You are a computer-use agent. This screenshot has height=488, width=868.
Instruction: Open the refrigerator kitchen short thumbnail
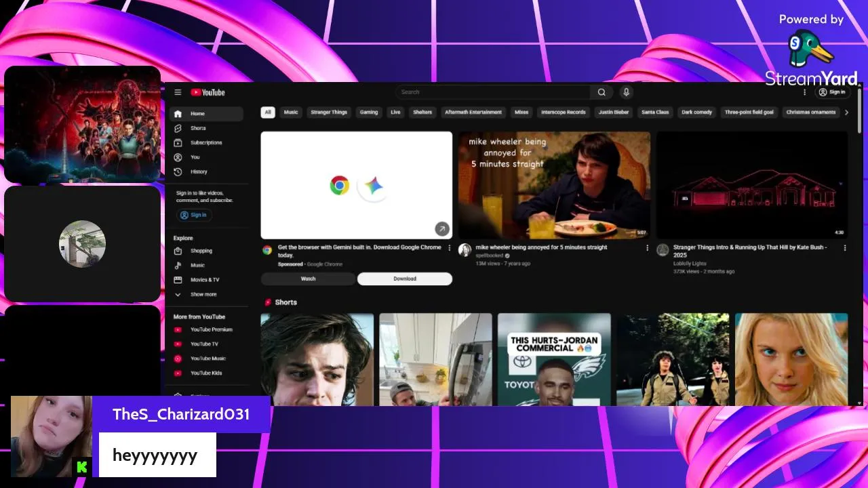click(x=435, y=359)
